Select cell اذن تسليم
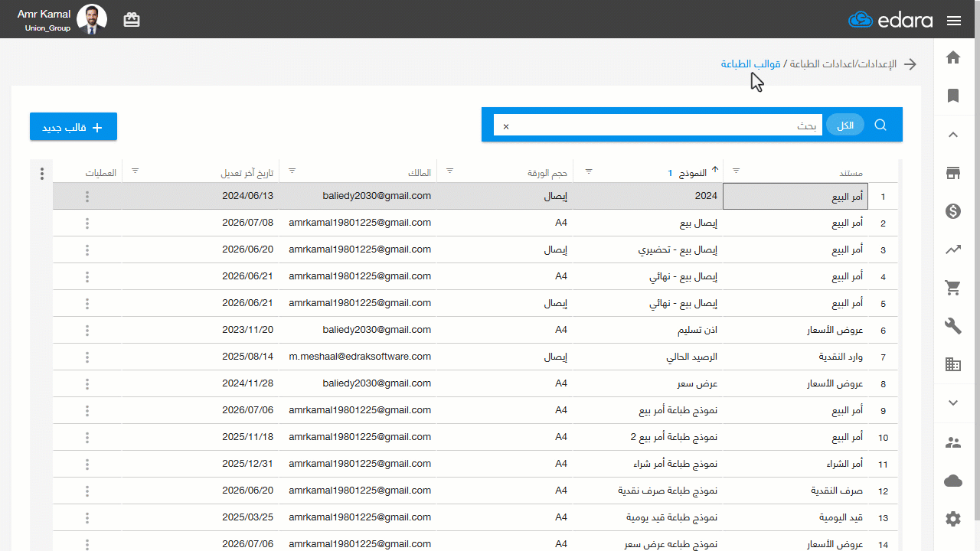The height and width of the screenshot is (551, 980). (x=648, y=330)
